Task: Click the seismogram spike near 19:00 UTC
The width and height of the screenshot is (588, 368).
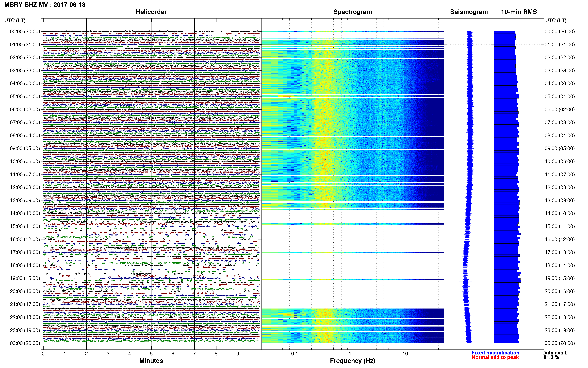Action: [x=465, y=282]
